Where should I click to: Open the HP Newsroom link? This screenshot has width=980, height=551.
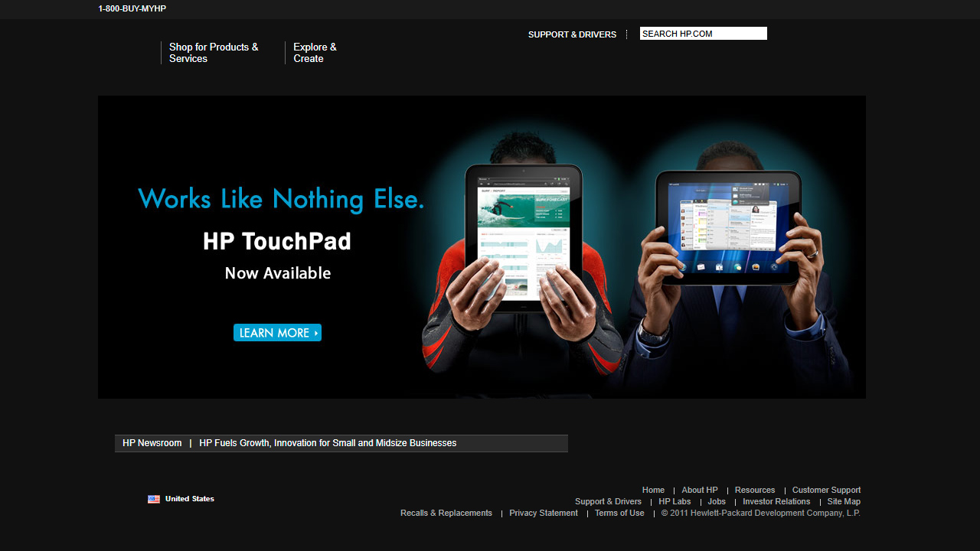coord(152,443)
